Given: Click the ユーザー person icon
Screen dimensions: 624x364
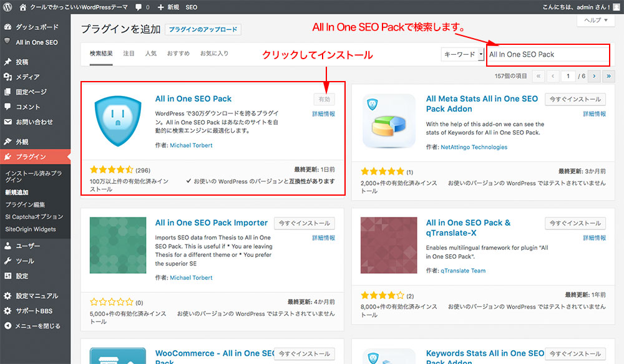Looking at the screenshot, I should pyautogui.click(x=7, y=246).
